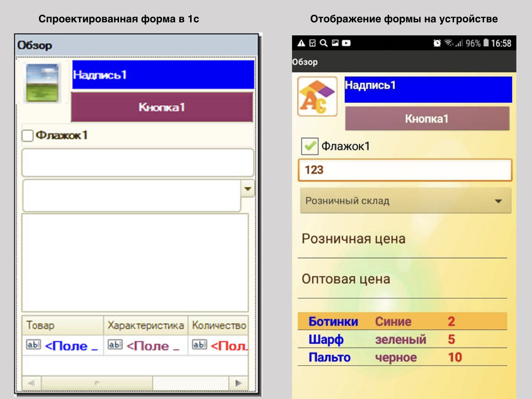The height and width of the screenshot is (399, 532).
Task: Tap зеленый in the table
Action: tap(401, 340)
